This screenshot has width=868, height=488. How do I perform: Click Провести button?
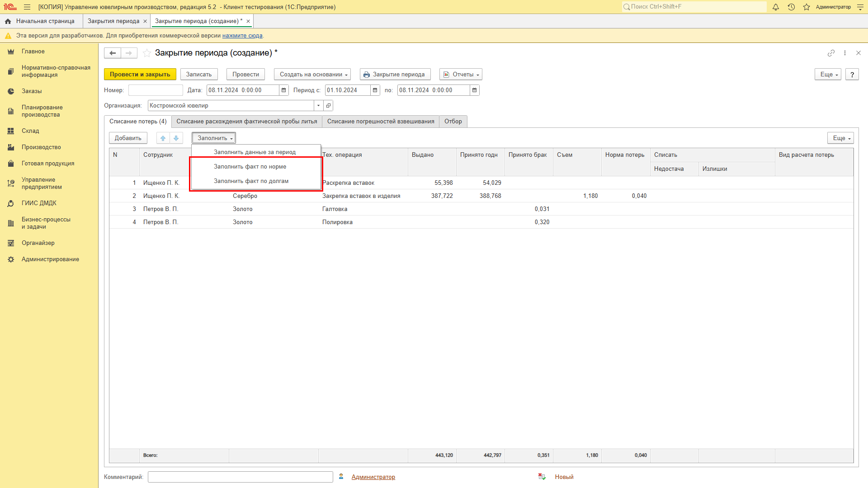pos(246,75)
